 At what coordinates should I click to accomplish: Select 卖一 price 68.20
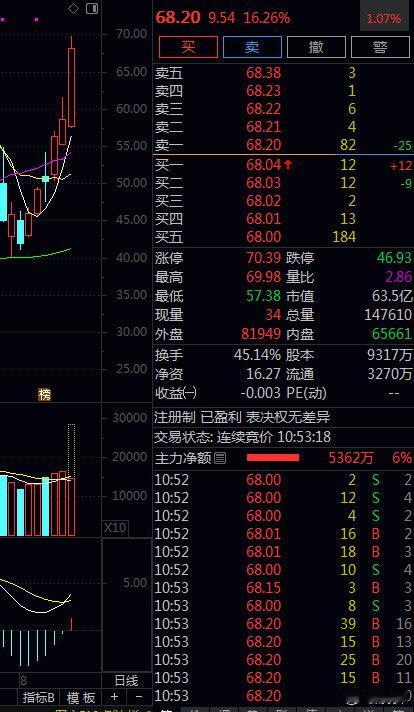point(263,145)
